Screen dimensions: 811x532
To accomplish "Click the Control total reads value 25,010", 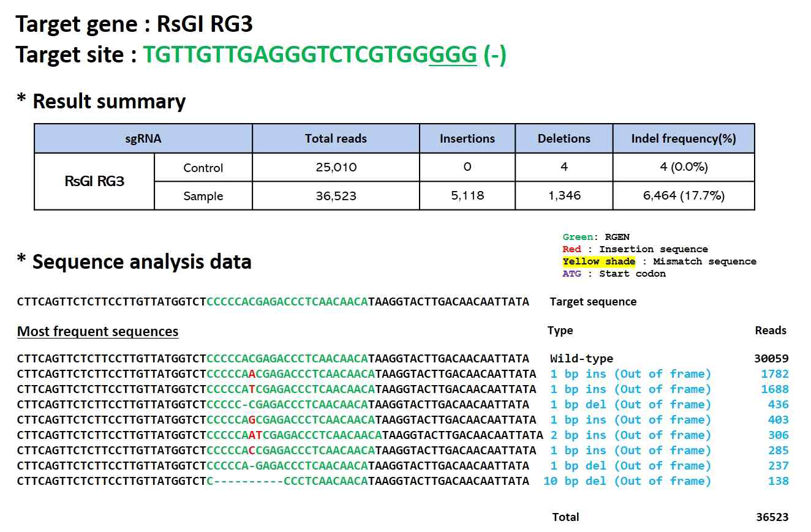I will tap(336, 167).
